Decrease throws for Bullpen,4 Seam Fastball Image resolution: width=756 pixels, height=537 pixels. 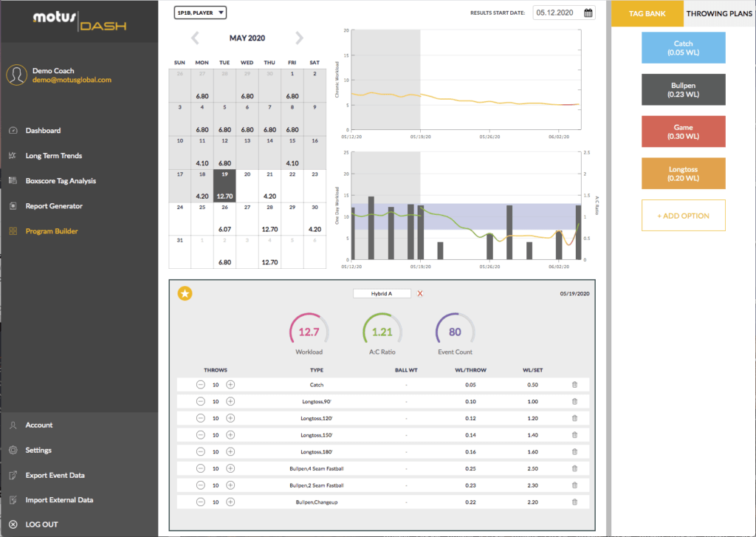click(x=201, y=468)
